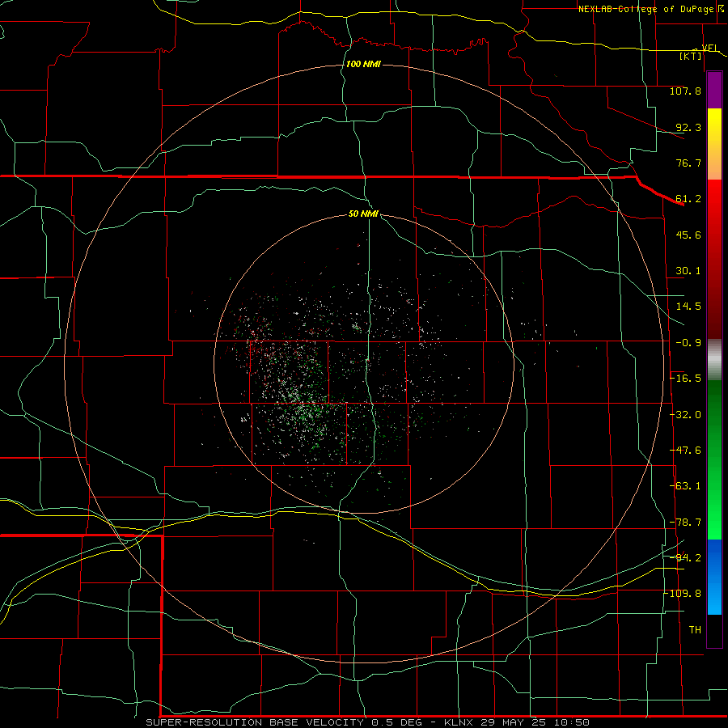This screenshot has height=728, width=728.
Task: Select the -16.5 value on velocity scale
Action: (685, 379)
